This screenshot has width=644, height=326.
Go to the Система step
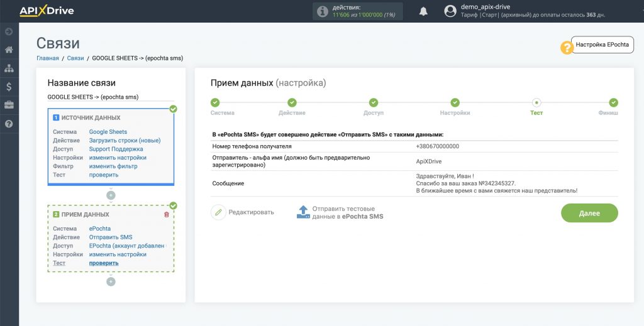click(x=215, y=102)
